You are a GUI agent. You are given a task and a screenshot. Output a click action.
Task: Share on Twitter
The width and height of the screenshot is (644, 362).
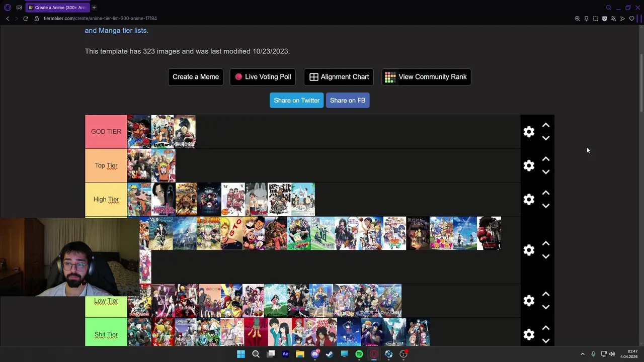click(296, 100)
